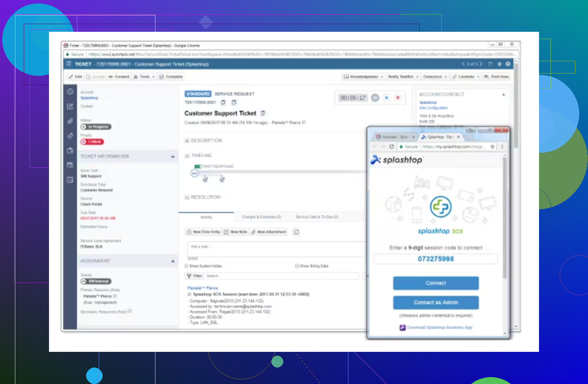Viewport: 588px width, 384px height.
Task: Click the New Attachment button
Action: pos(269,232)
